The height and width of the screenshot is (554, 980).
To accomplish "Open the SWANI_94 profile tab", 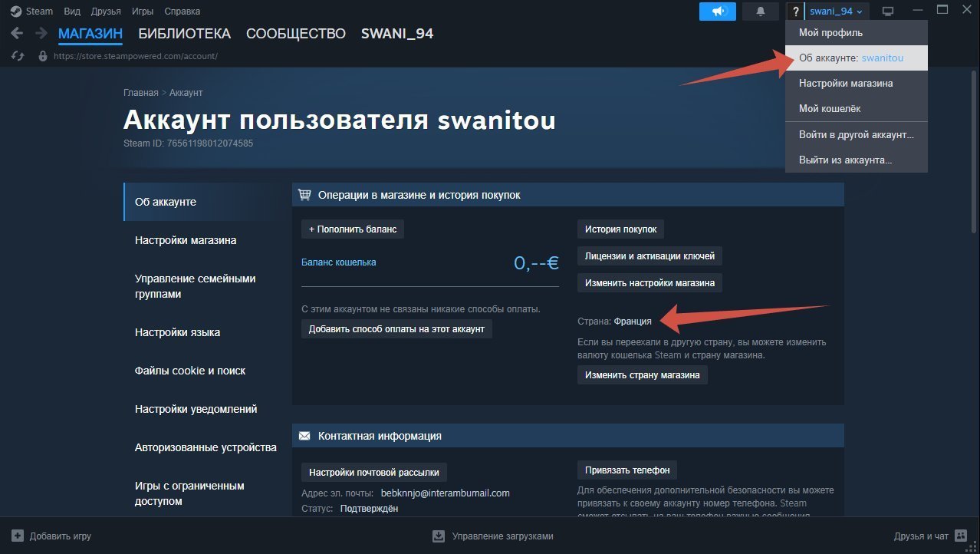I will tap(397, 34).
